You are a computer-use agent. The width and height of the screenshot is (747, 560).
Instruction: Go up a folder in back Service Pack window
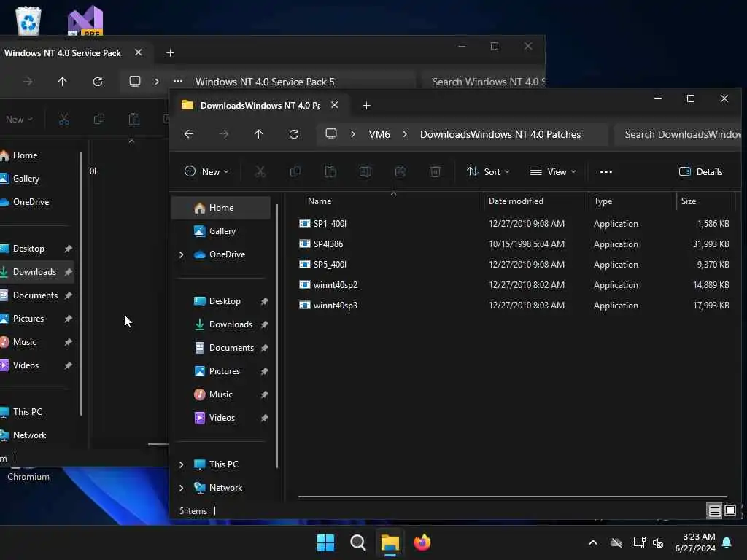[x=63, y=82]
